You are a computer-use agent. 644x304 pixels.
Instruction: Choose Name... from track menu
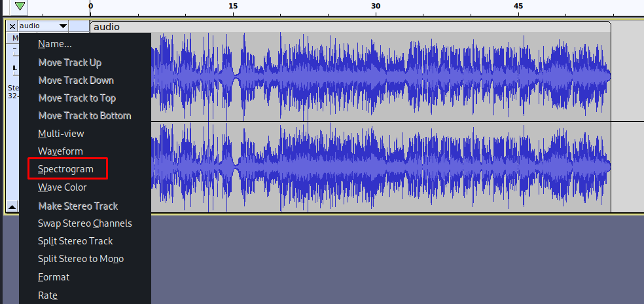pyautogui.click(x=54, y=44)
